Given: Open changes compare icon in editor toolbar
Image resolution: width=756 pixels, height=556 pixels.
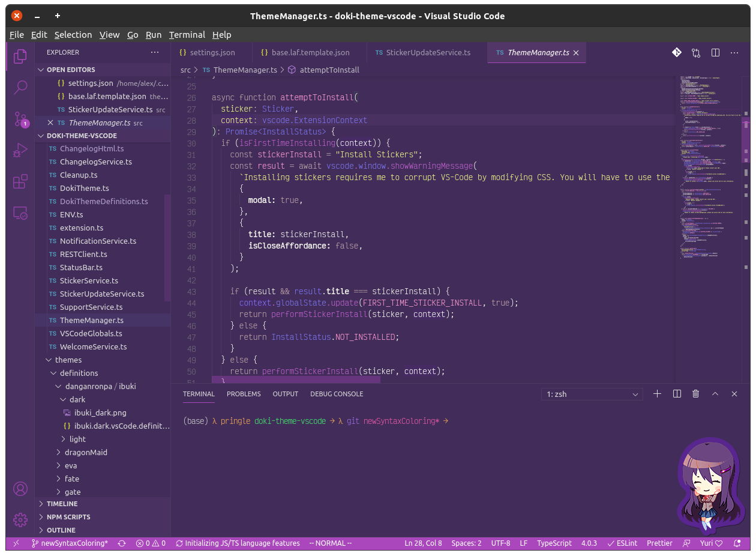Looking at the screenshot, I should [x=696, y=52].
